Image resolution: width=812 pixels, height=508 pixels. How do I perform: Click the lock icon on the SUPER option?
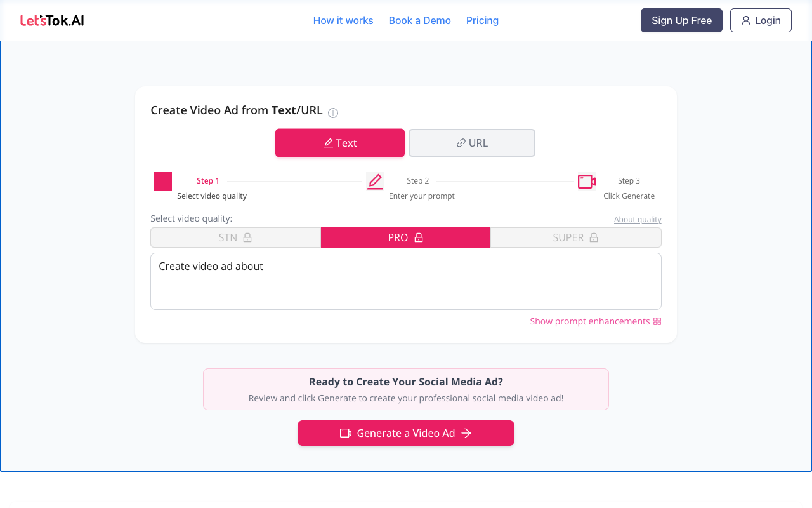pos(594,237)
